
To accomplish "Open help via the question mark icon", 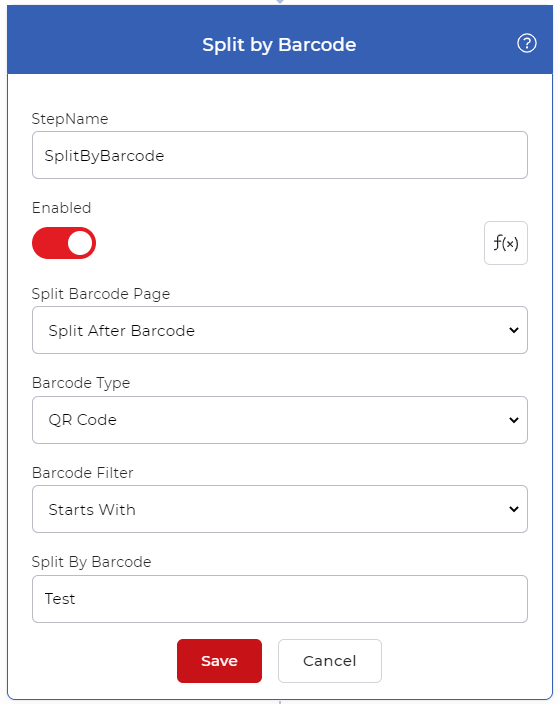I will 527,44.
